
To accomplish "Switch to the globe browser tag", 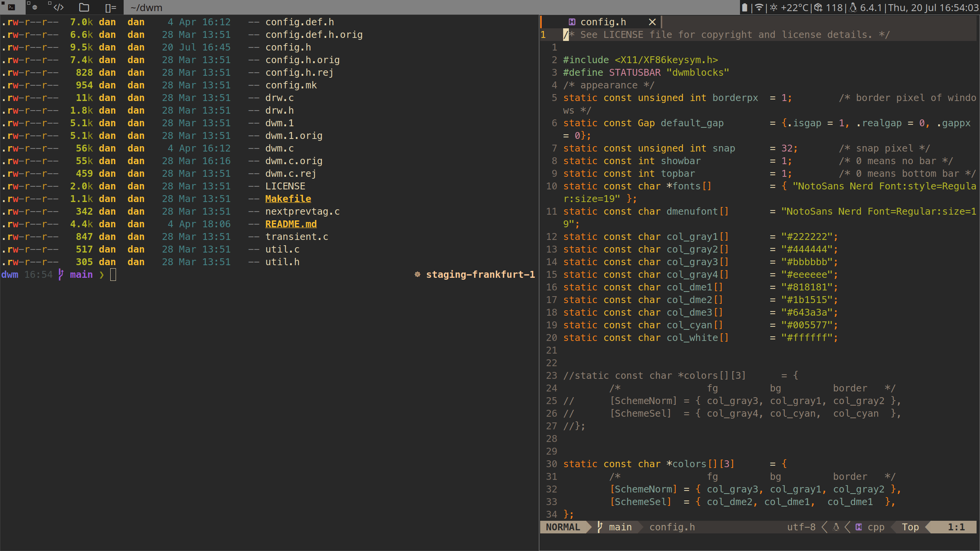I will pos(35,7).
